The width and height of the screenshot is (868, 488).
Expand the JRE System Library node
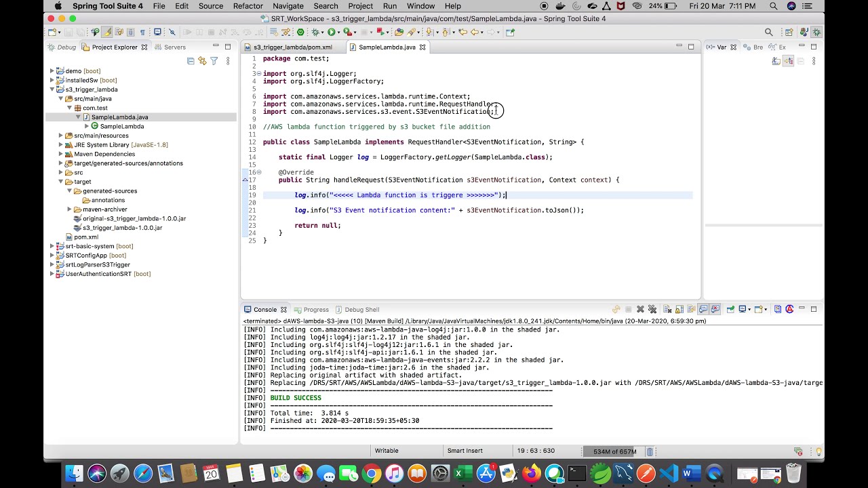pos(61,144)
